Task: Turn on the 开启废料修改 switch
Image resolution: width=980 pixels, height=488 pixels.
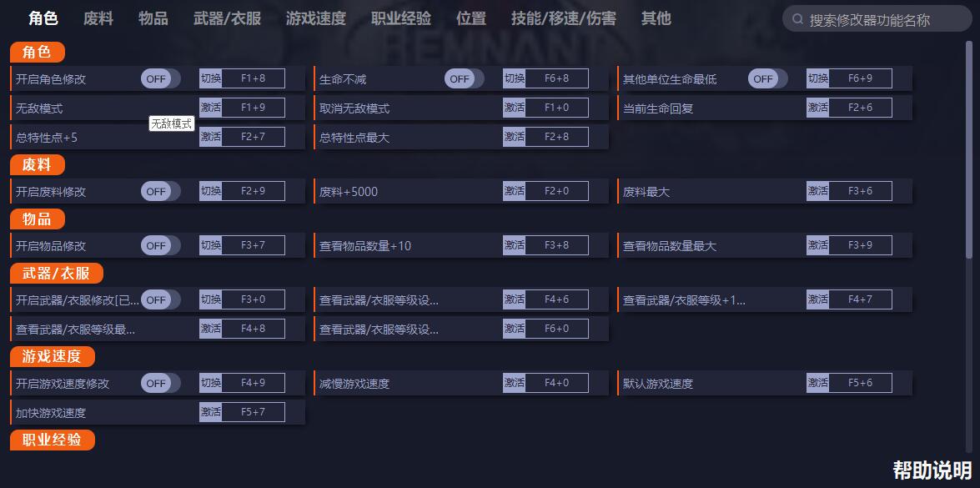Action: pyautogui.click(x=161, y=191)
